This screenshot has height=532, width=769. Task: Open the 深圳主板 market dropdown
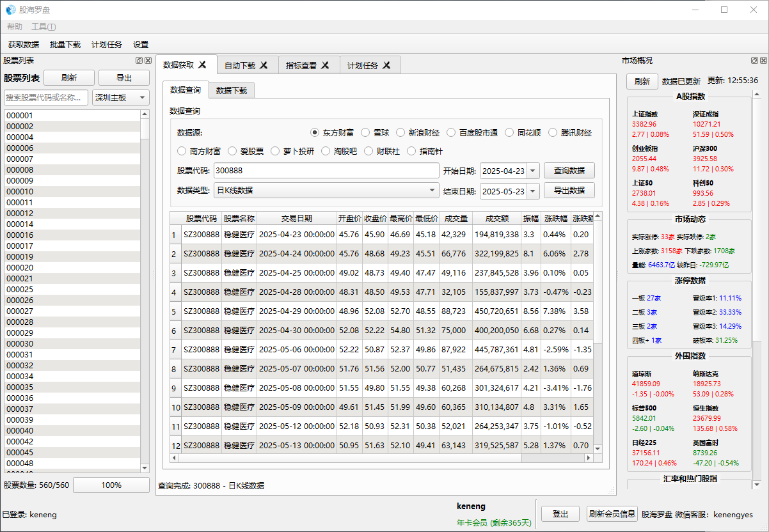(121, 97)
